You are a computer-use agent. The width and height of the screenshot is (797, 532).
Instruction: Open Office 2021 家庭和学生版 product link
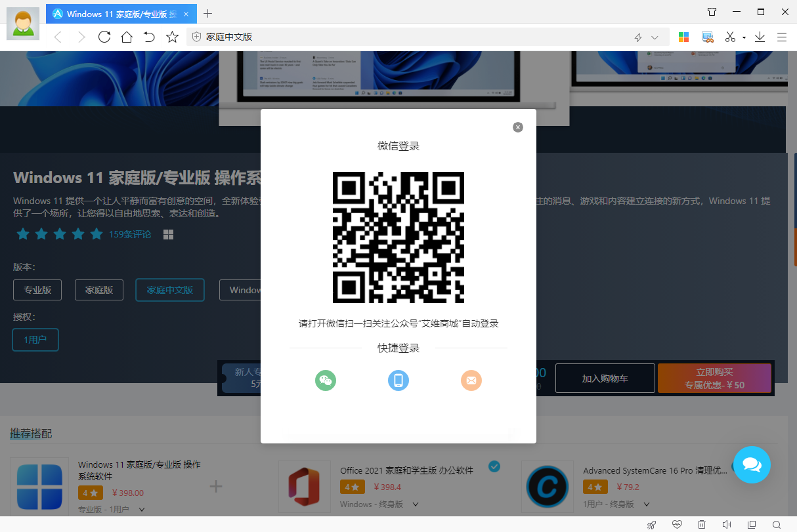click(x=407, y=470)
